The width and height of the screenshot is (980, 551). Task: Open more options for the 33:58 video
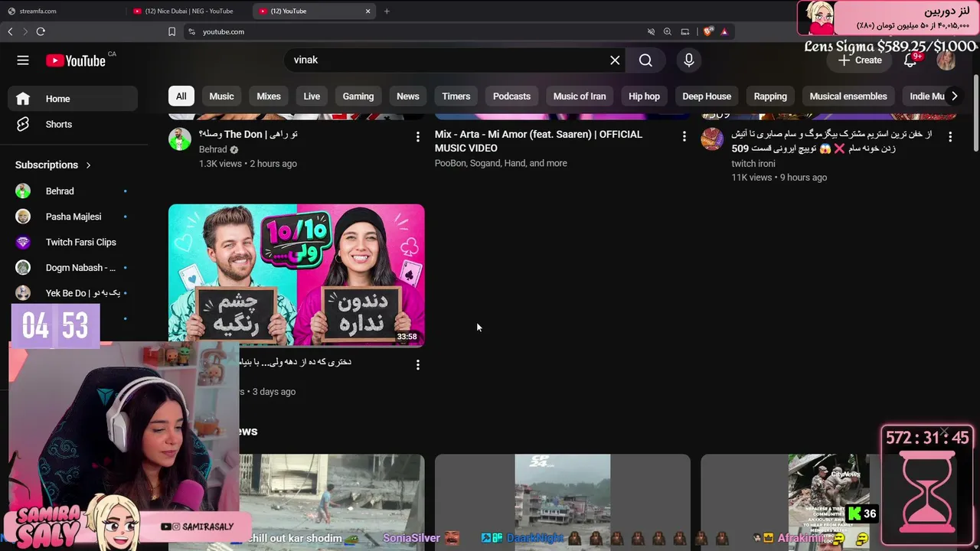click(417, 365)
